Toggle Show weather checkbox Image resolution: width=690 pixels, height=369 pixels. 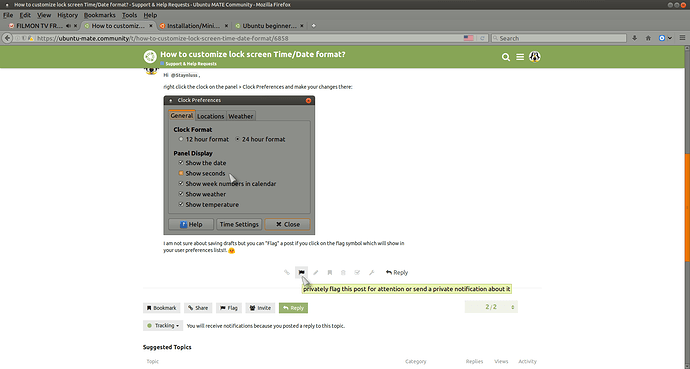pos(181,194)
